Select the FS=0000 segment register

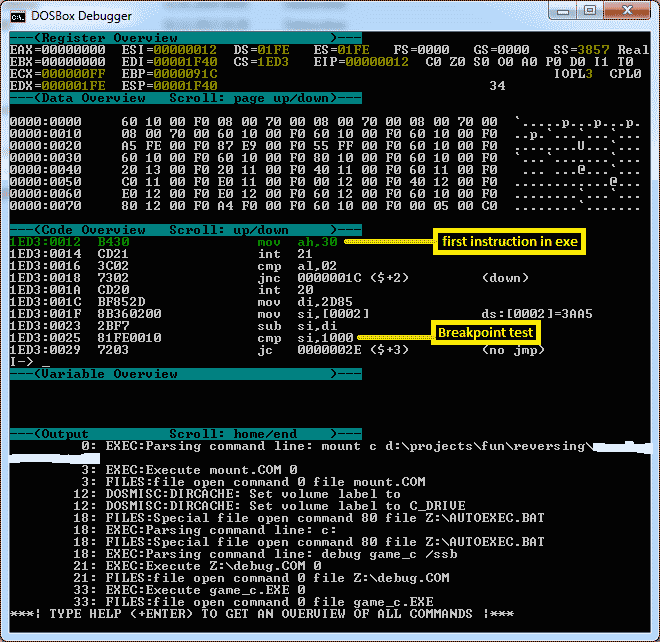pyautogui.click(x=421, y=50)
